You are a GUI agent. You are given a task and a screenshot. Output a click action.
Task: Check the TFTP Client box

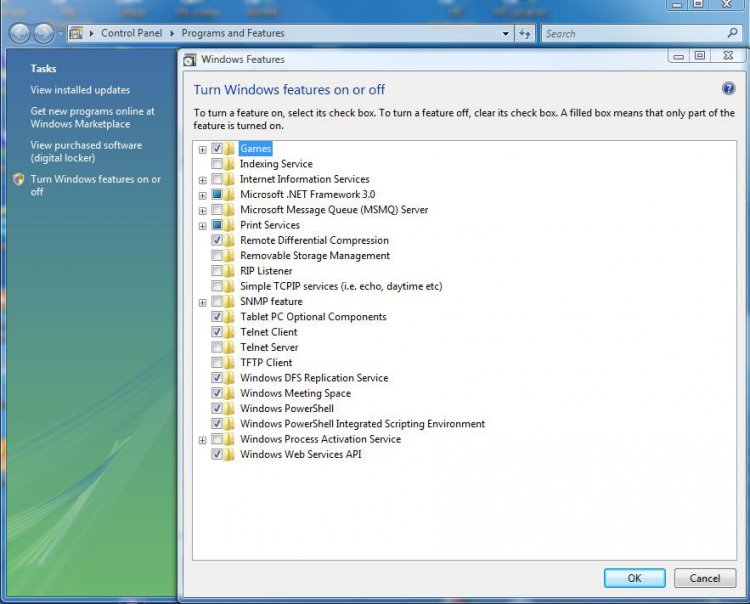[x=217, y=362]
